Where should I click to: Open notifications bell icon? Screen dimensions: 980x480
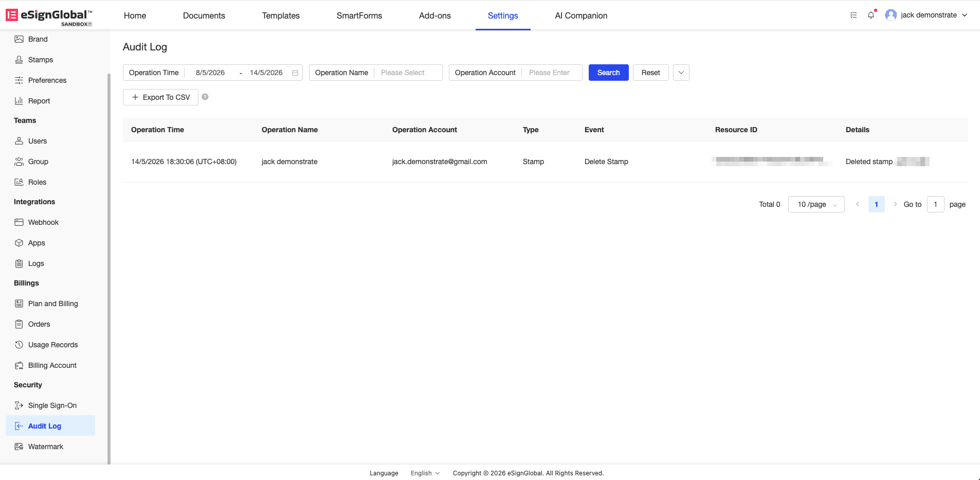(871, 15)
